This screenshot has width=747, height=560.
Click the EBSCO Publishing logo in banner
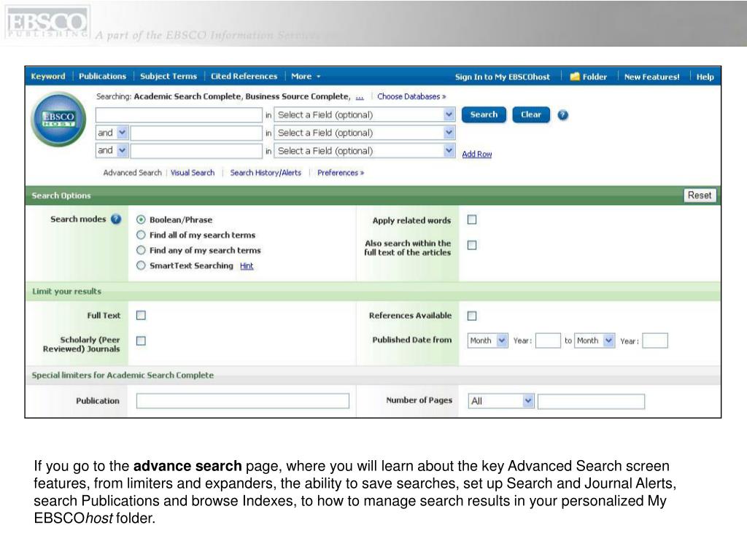[47, 23]
